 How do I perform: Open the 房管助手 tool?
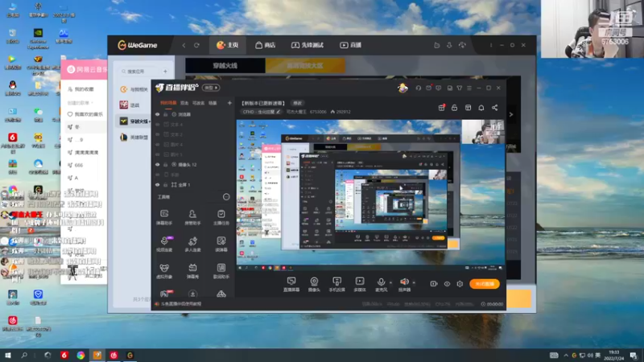point(192,217)
